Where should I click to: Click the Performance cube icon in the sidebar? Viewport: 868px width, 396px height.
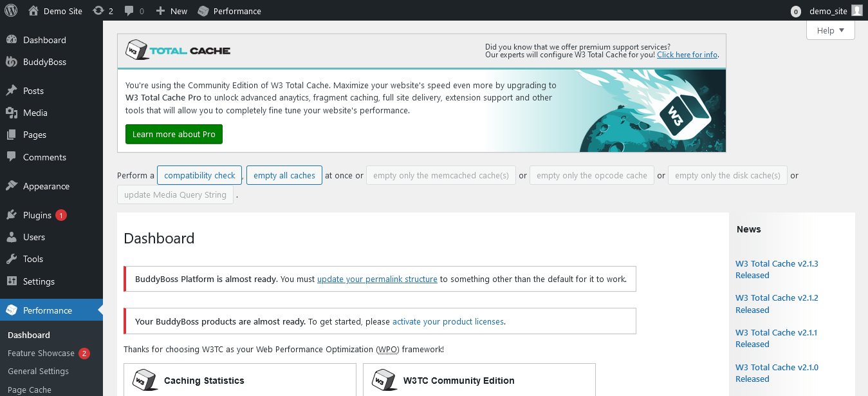pos(12,310)
